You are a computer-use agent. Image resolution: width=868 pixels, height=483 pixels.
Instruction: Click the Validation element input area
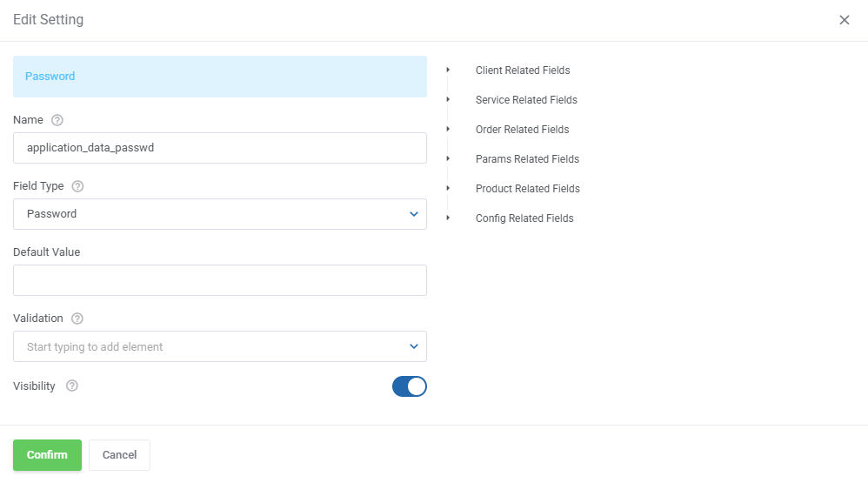(209, 346)
